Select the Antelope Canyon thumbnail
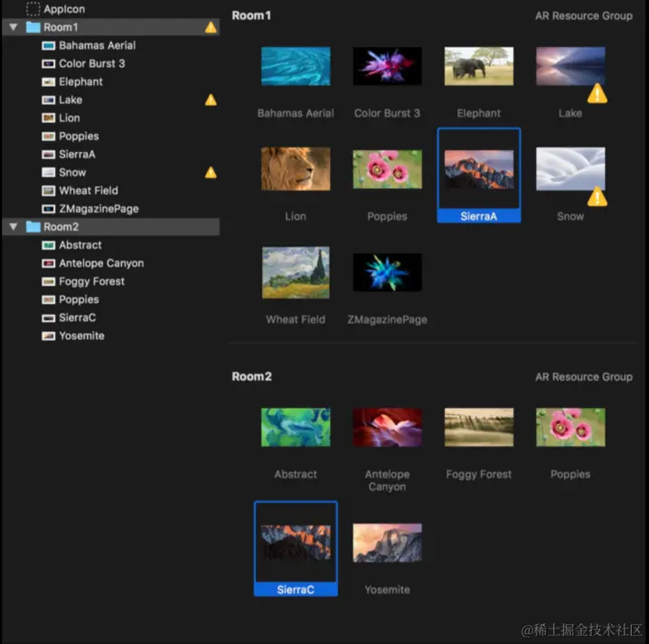This screenshot has height=644, width=649. pyautogui.click(x=388, y=428)
